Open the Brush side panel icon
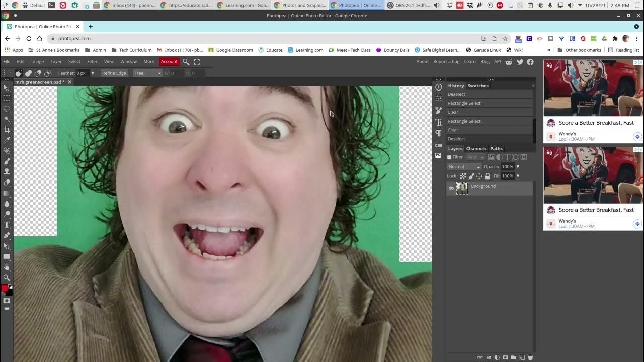644x362 pixels. point(438,110)
